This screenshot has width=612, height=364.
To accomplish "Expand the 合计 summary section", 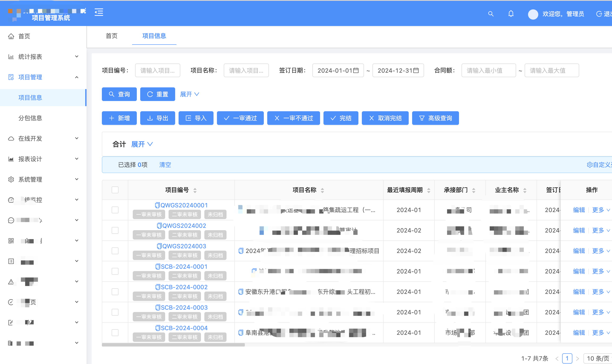I will pos(142,144).
